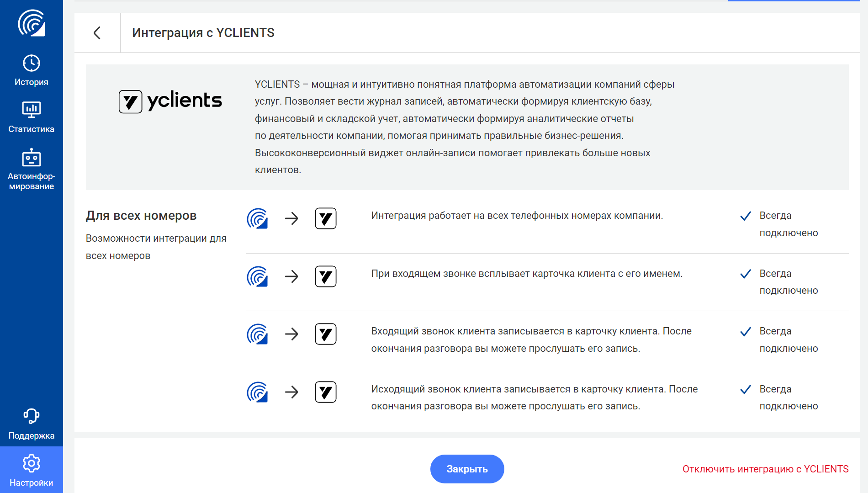This screenshot has width=868, height=493.
Task: Click telephony icon in 'всех телефонных номерах' row
Action: [x=257, y=218]
